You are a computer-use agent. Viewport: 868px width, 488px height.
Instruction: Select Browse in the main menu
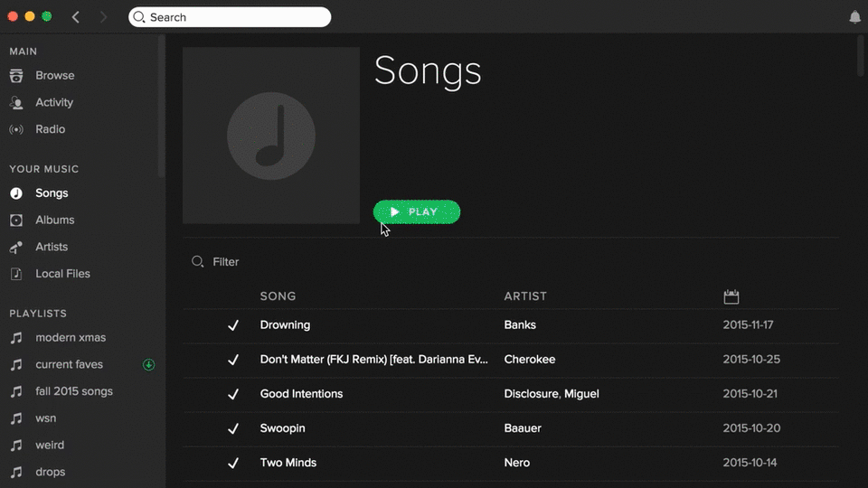tap(54, 75)
